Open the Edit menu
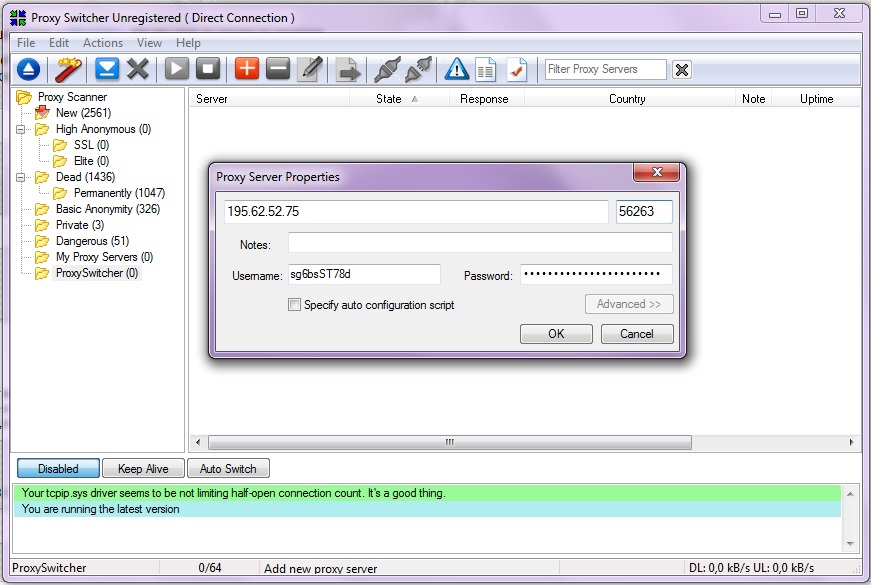The height and width of the screenshot is (585, 871). (58, 43)
